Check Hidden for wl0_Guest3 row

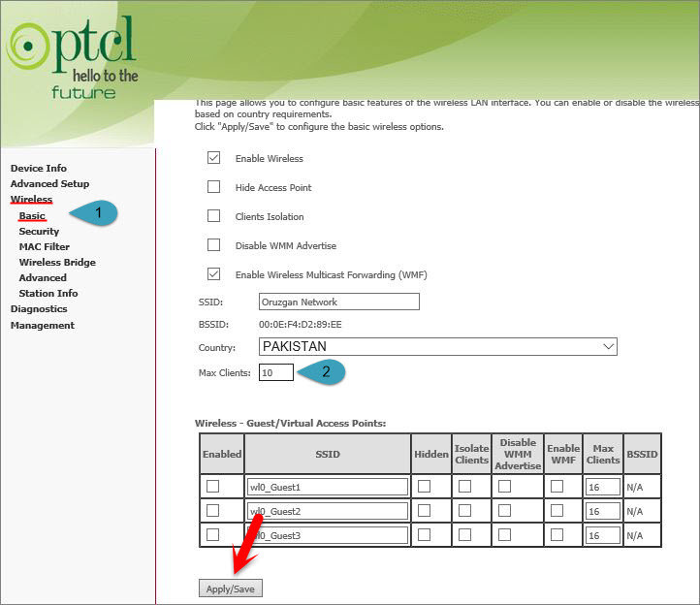click(424, 534)
